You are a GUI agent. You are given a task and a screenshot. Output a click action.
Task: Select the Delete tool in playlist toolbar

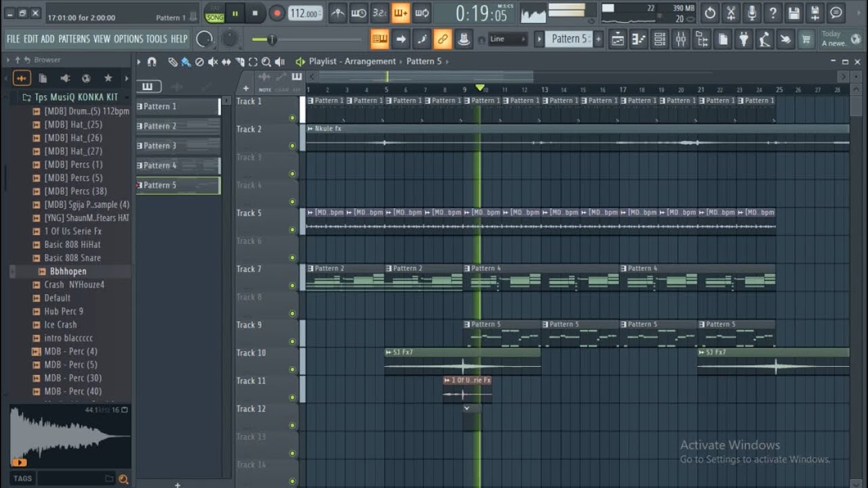tap(199, 62)
